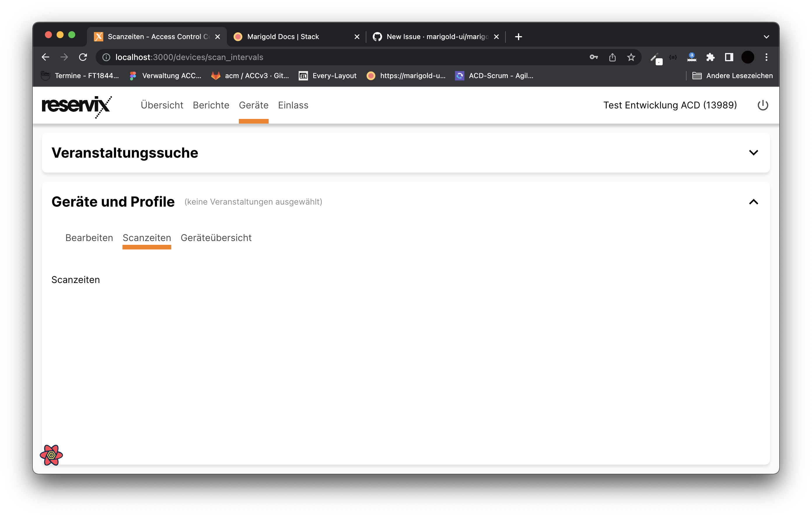
Task: Switch to the Geräteübersicht tab
Action: [x=216, y=238]
